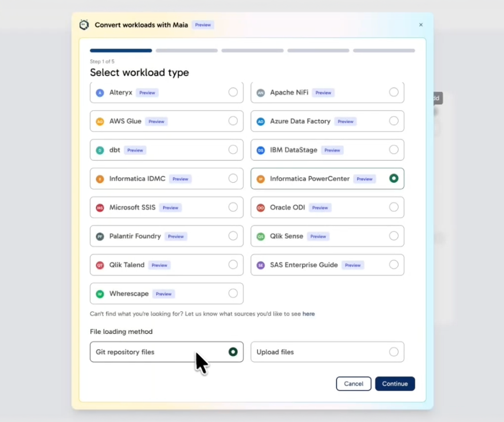
Task: Click the Cancel button
Action: [353, 384]
